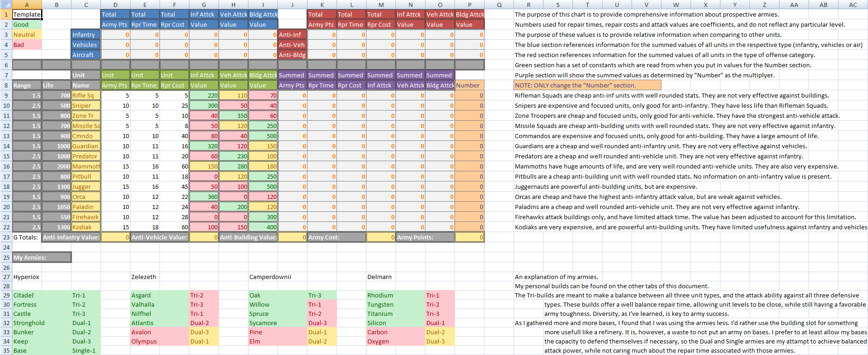The height and width of the screenshot is (355, 868).
Task: Click the yellow Neutral legend cell
Action: (27, 35)
